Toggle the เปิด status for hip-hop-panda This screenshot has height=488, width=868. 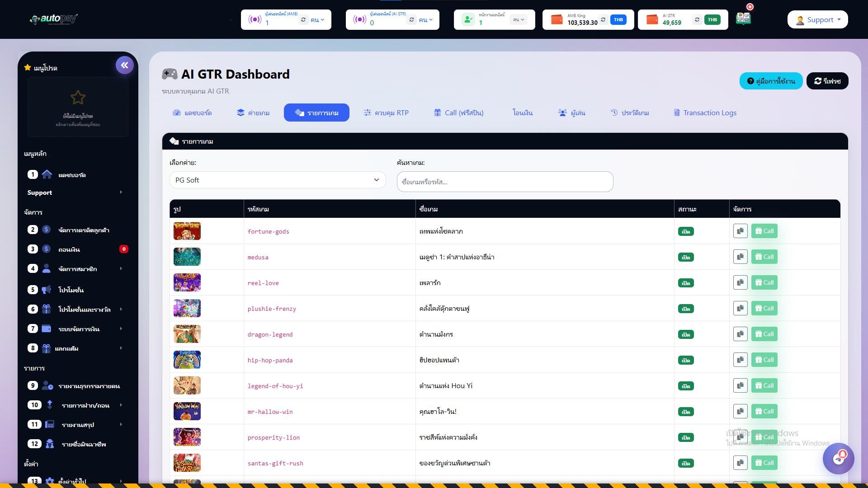[x=686, y=360]
